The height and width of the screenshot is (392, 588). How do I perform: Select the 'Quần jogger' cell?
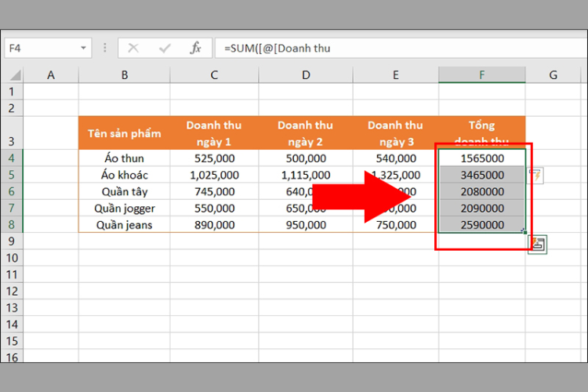(124, 208)
